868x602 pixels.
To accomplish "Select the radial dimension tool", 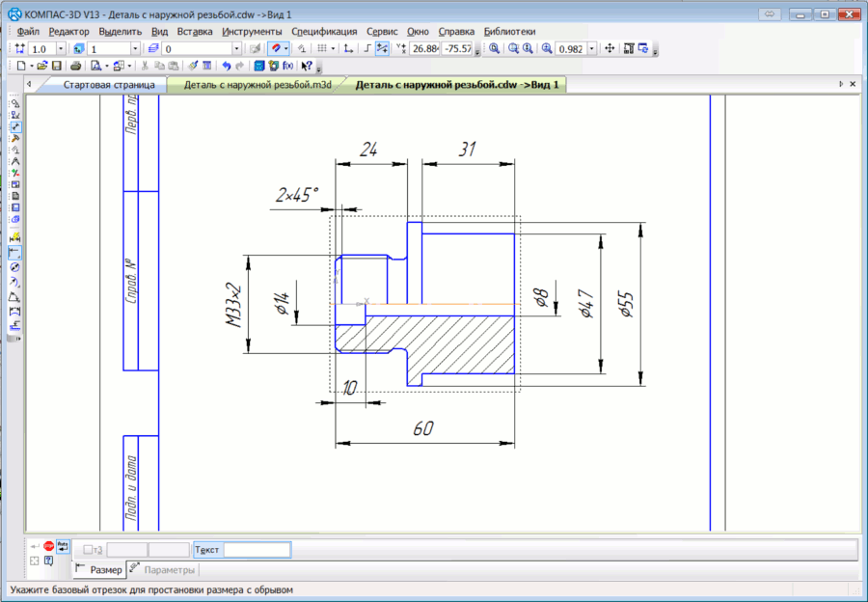I will tap(14, 283).
